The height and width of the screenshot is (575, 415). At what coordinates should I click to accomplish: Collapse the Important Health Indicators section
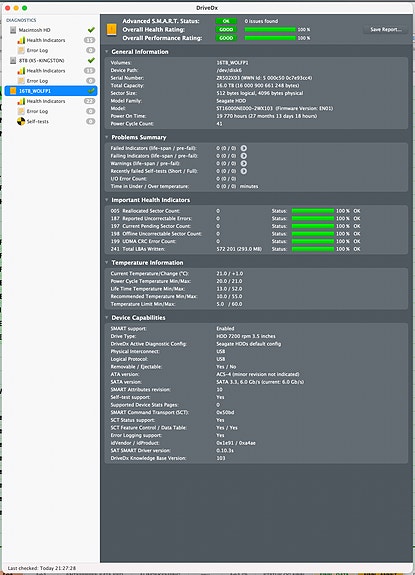click(107, 200)
